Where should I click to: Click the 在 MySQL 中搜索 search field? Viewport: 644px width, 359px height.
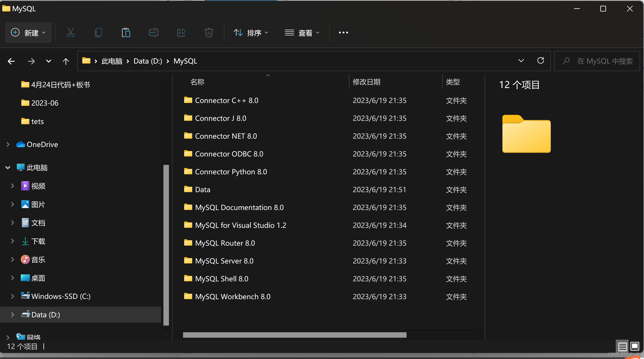click(x=597, y=61)
